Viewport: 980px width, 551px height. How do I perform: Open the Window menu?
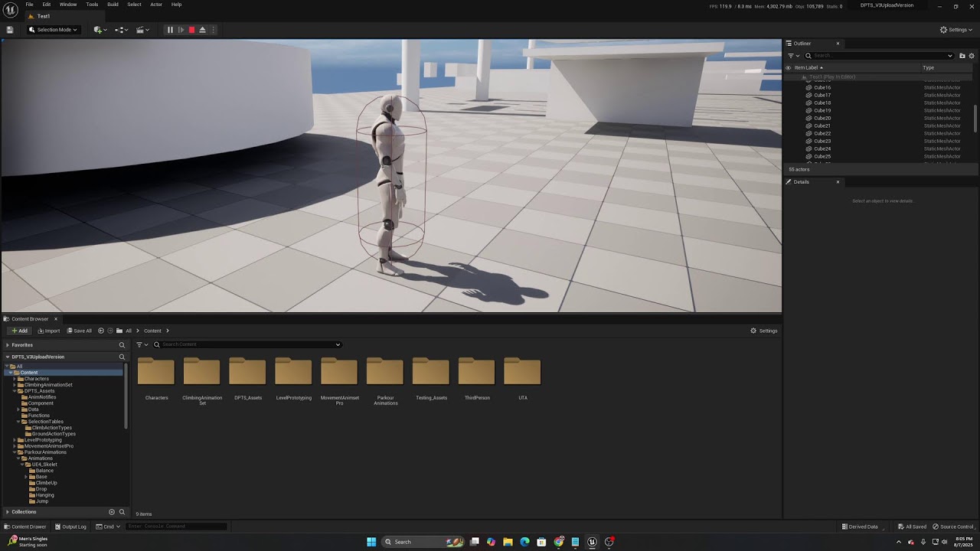click(x=68, y=5)
